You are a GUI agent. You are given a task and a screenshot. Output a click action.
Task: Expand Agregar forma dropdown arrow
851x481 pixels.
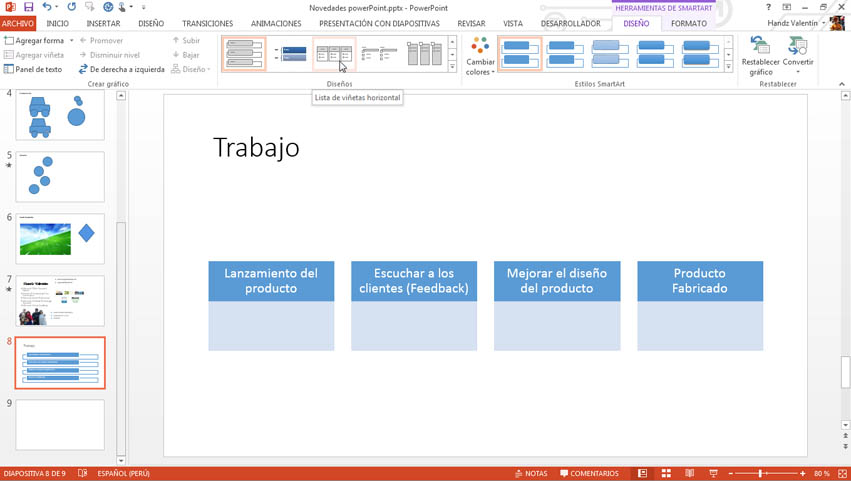click(71, 41)
